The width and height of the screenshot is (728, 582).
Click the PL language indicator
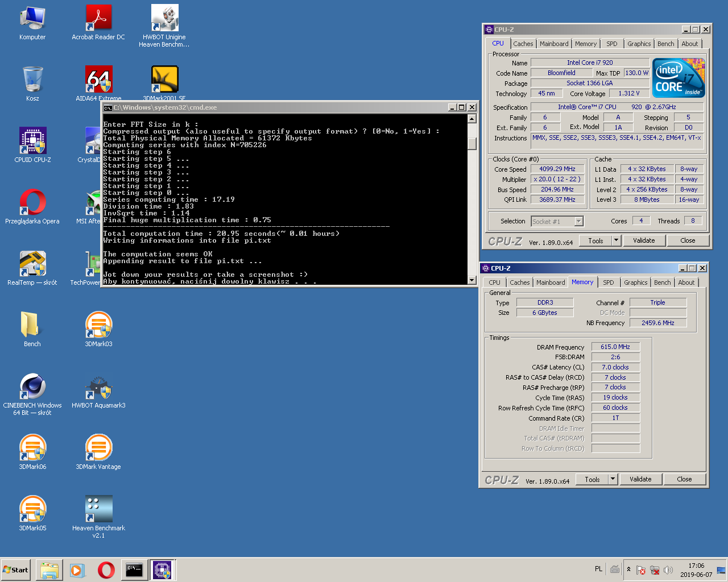coord(598,569)
